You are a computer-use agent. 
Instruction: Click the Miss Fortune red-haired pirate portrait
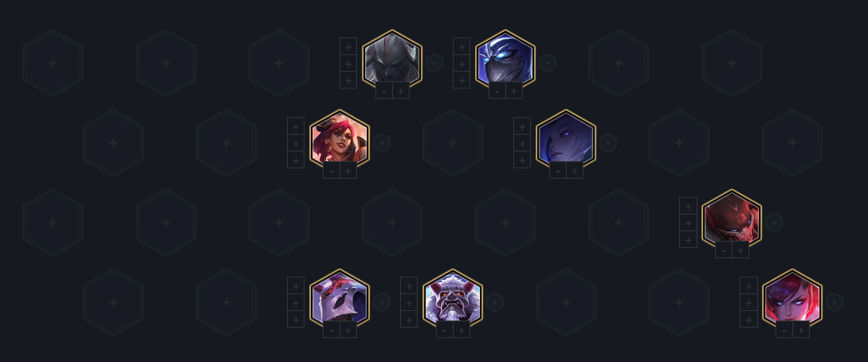tap(340, 140)
